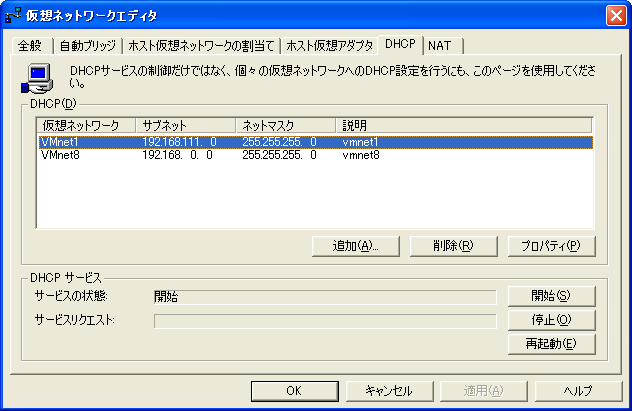This screenshot has height=411, width=632.
Task: Click subnet 192.168.111.0 cell
Action: tap(179, 142)
